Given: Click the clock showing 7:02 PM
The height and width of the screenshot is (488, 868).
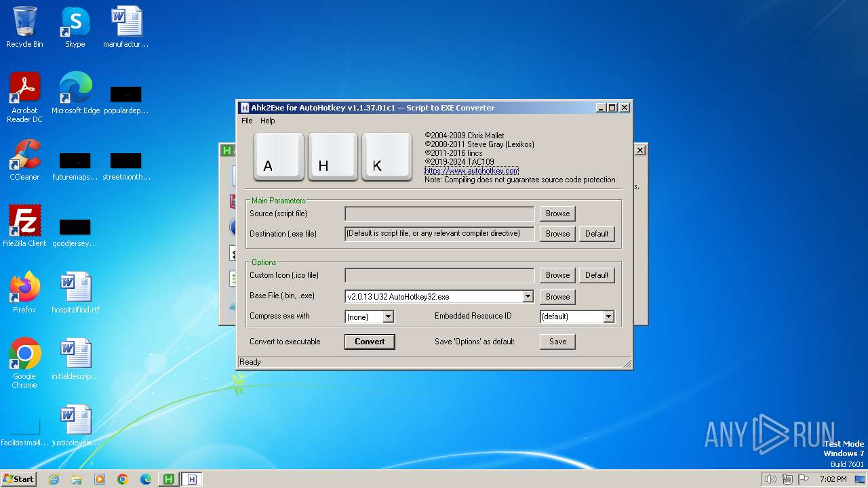Looking at the screenshot, I should coord(833,479).
